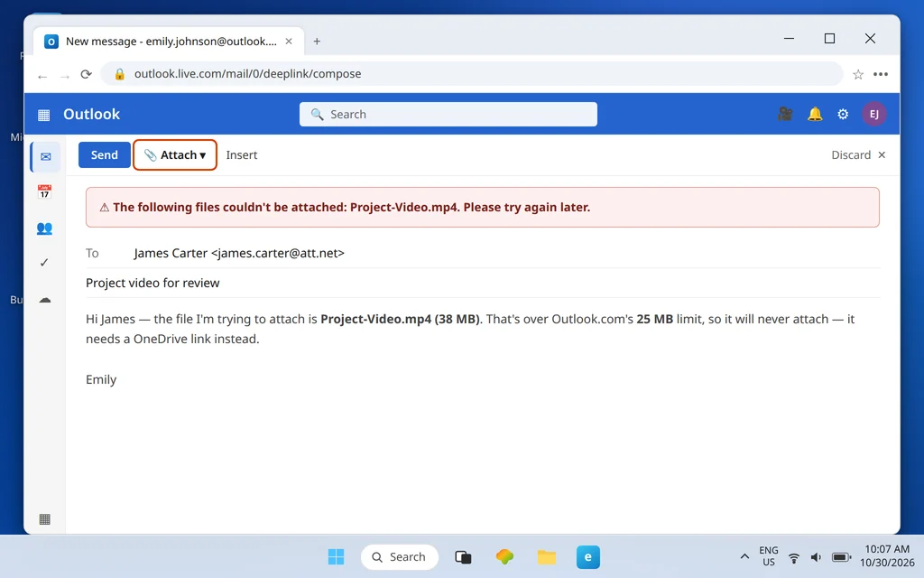
Task: Focus the Outlook Search box
Action: click(x=448, y=115)
